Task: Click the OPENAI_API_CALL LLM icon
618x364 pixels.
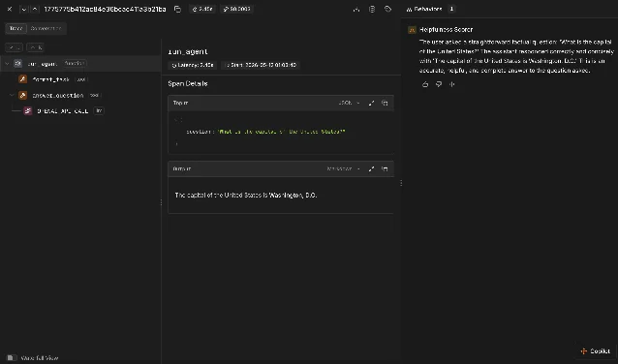Action: [27, 111]
